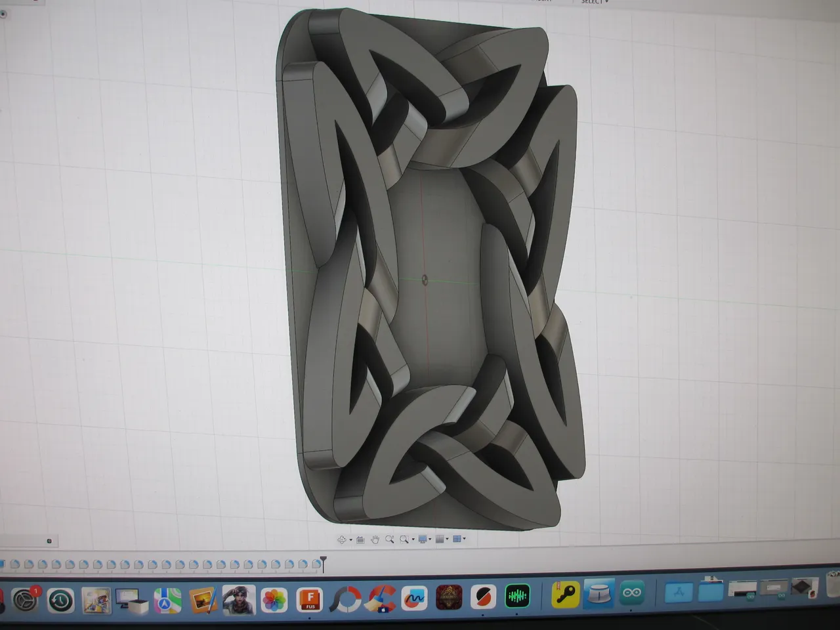
Task: Expand the Zoom Window dropdown
Action: [x=413, y=539]
